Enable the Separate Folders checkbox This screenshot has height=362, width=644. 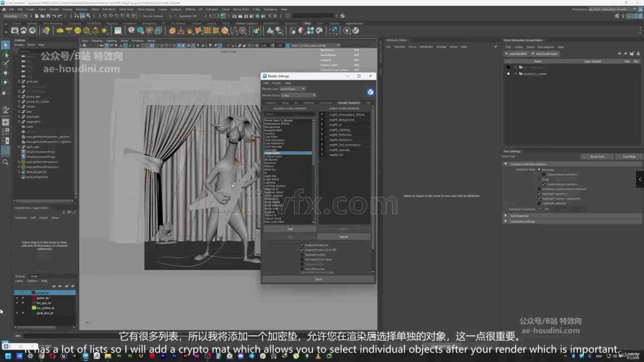click(302, 255)
